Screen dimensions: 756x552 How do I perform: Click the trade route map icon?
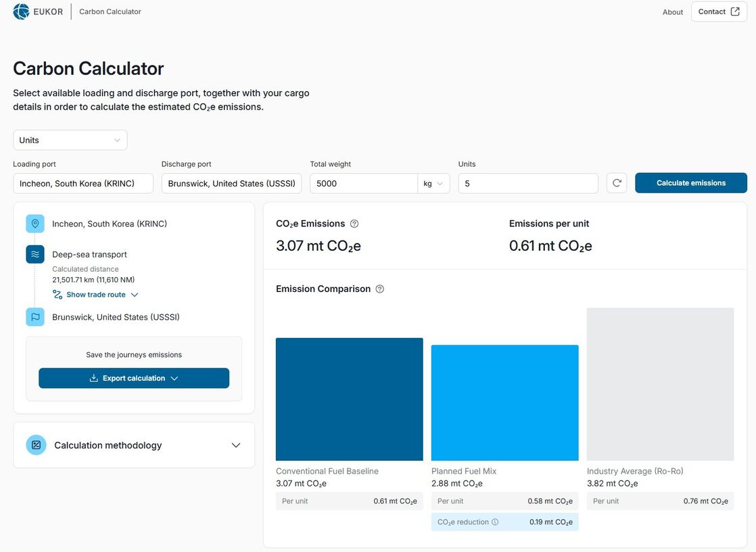pos(57,294)
